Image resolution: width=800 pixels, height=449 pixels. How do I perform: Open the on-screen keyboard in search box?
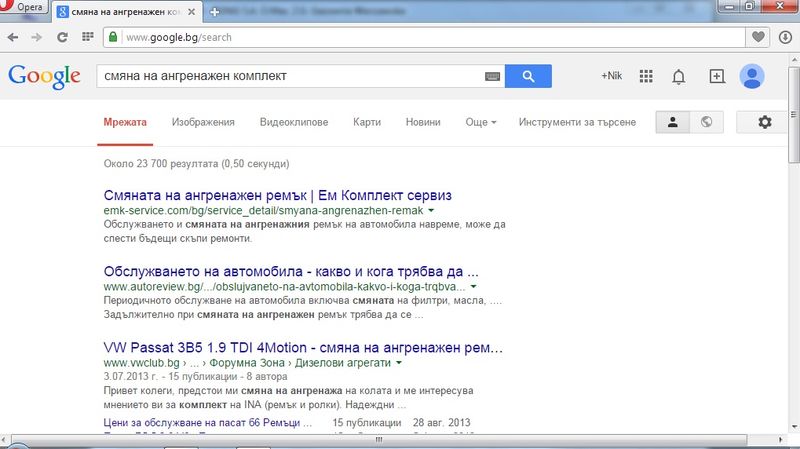[x=493, y=76]
